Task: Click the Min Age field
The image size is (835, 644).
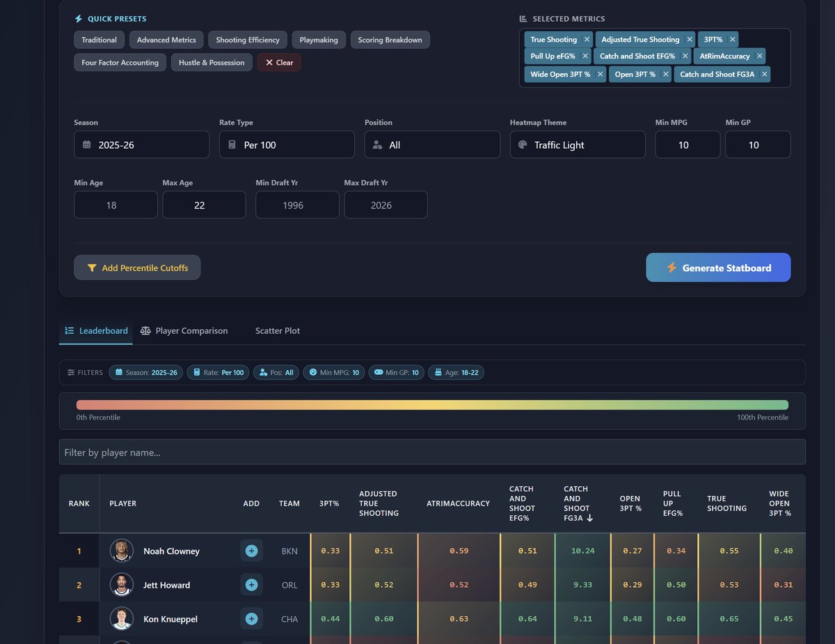Action: (116, 205)
